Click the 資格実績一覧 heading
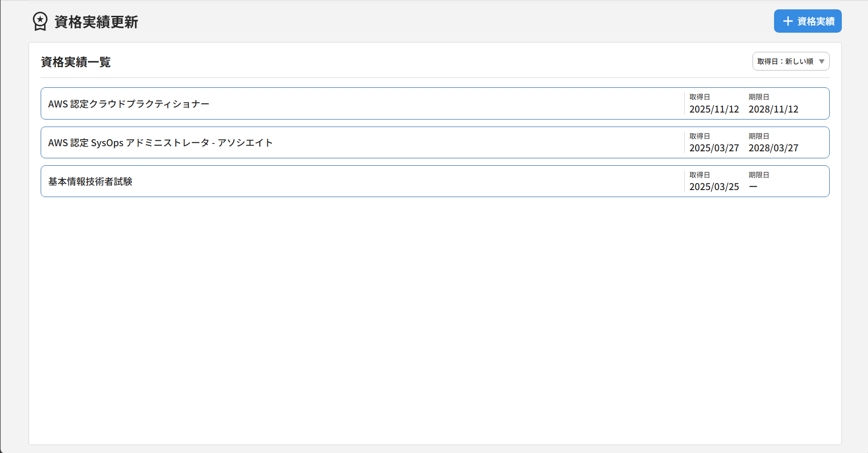 [x=75, y=62]
